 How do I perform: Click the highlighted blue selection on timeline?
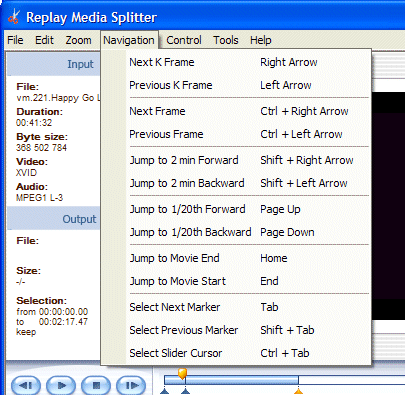tap(231, 380)
